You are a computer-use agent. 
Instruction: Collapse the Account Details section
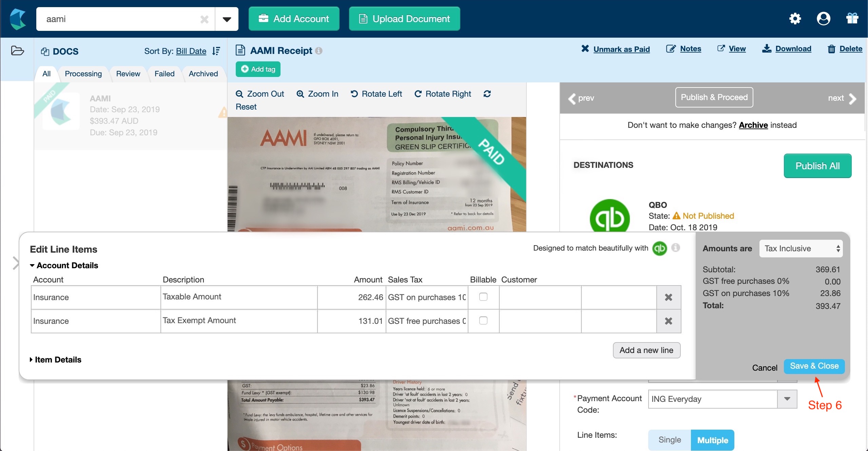(x=64, y=266)
